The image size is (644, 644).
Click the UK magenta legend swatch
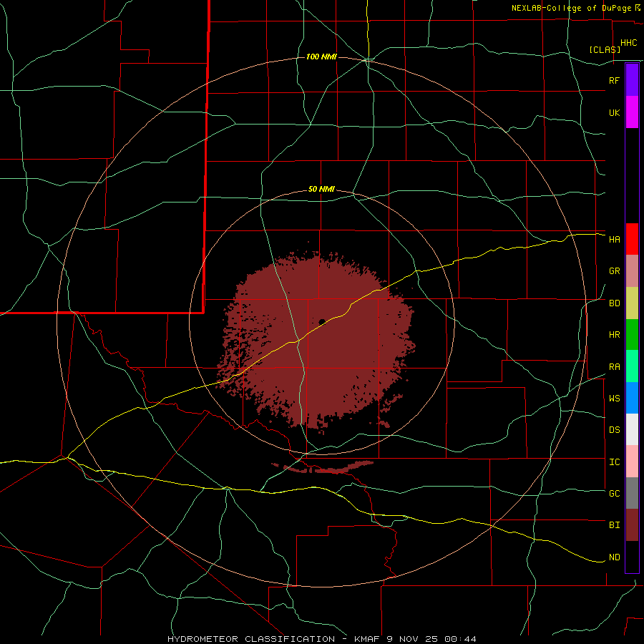[632, 112]
